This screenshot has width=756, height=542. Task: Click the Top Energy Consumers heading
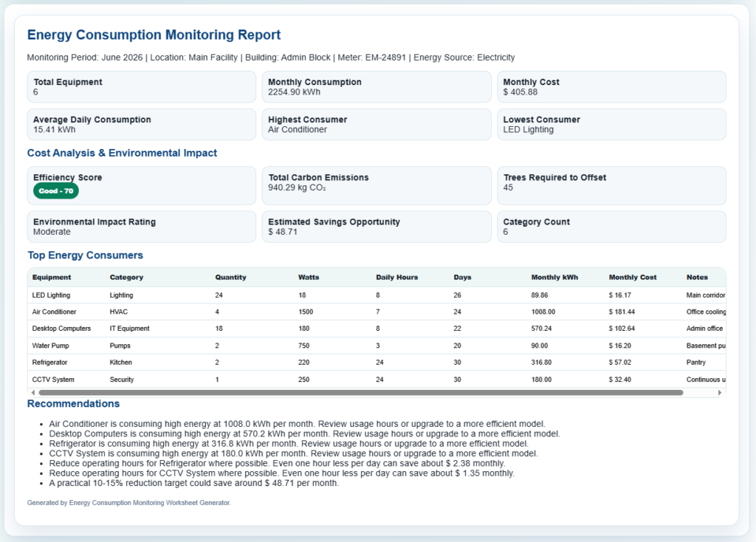click(86, 255)
